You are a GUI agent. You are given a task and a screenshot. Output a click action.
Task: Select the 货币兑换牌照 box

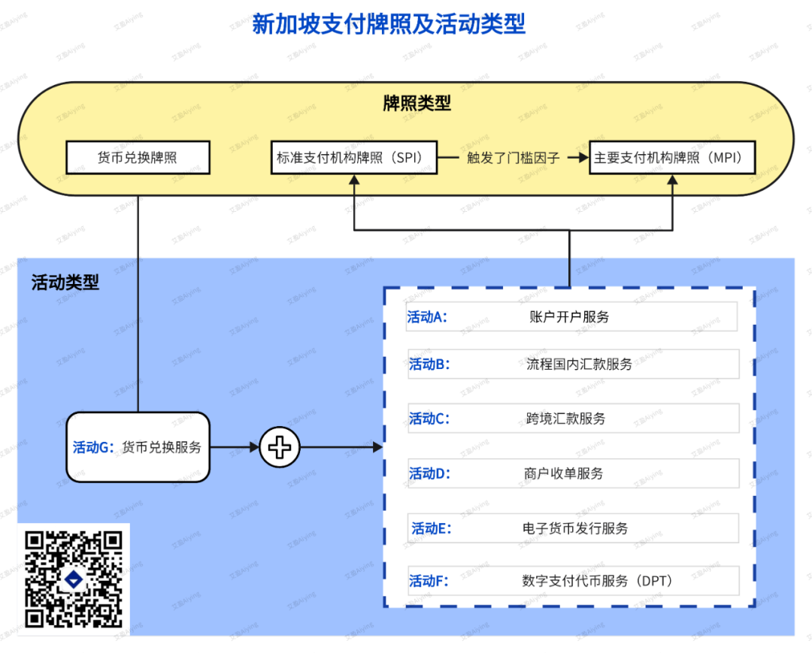coord(138,159)
